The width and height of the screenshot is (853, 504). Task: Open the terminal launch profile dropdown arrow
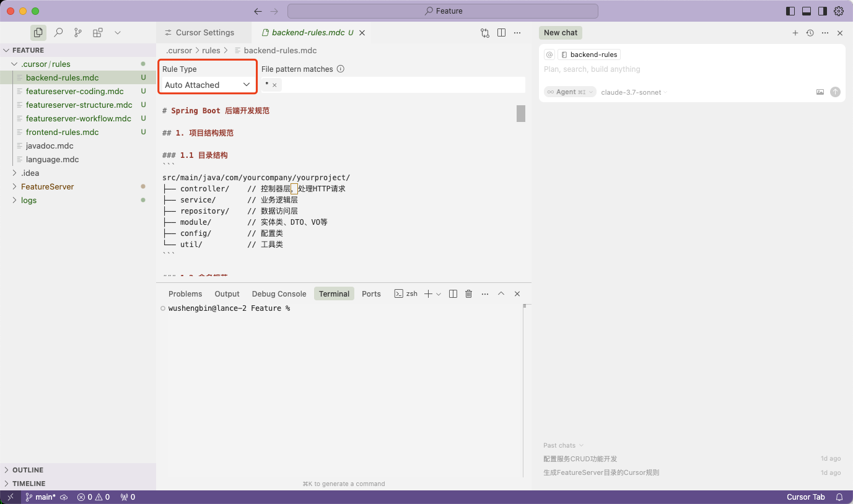[439, 293]
